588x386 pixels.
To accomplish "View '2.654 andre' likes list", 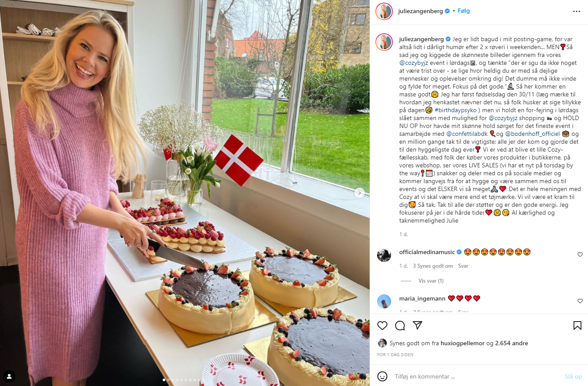I will click(x=511, y=343).
